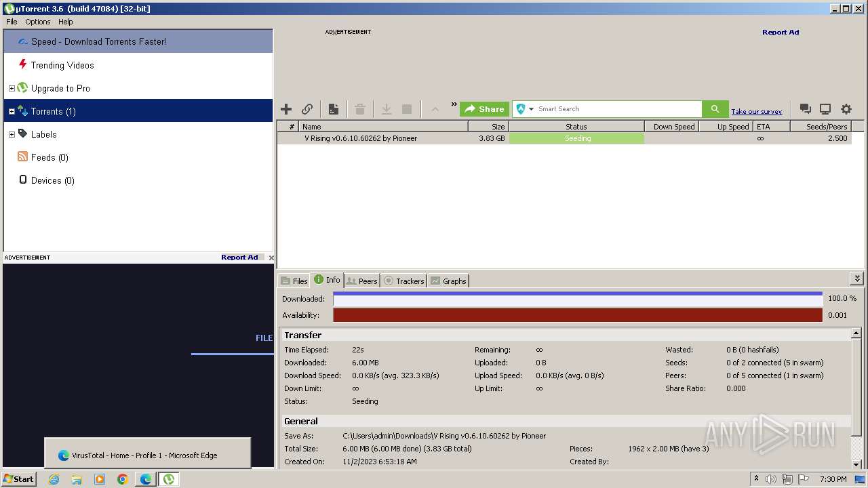Click the Create New Torrent icon
868x488 pixels.
click(334, 109)
